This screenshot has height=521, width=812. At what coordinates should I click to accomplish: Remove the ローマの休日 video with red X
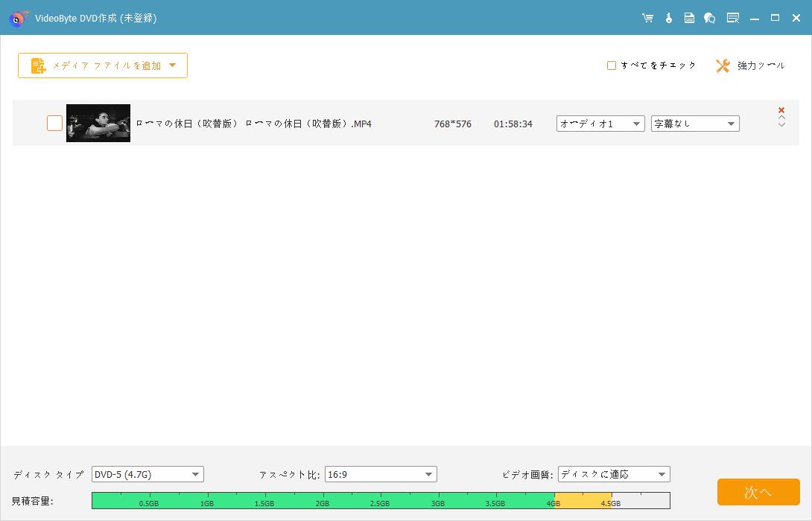point(781,109)
